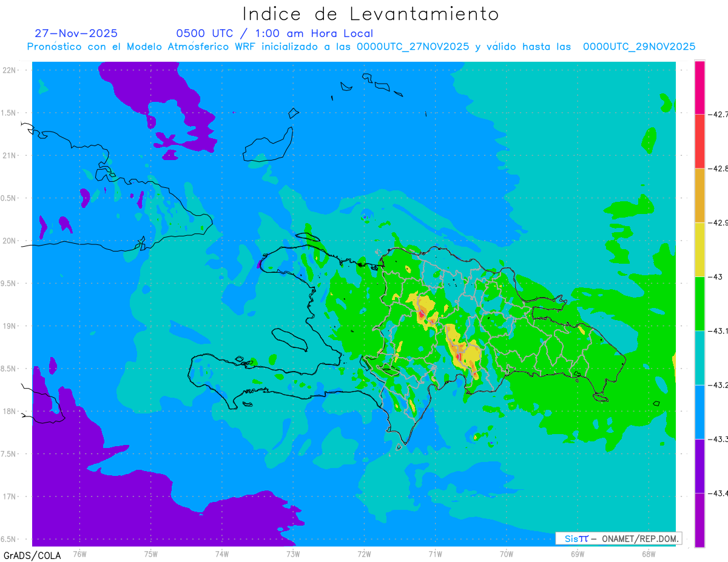Screen dimensions: 728x562
Task: Click the '71W' longitude label
Action: [x=436, y=554]
